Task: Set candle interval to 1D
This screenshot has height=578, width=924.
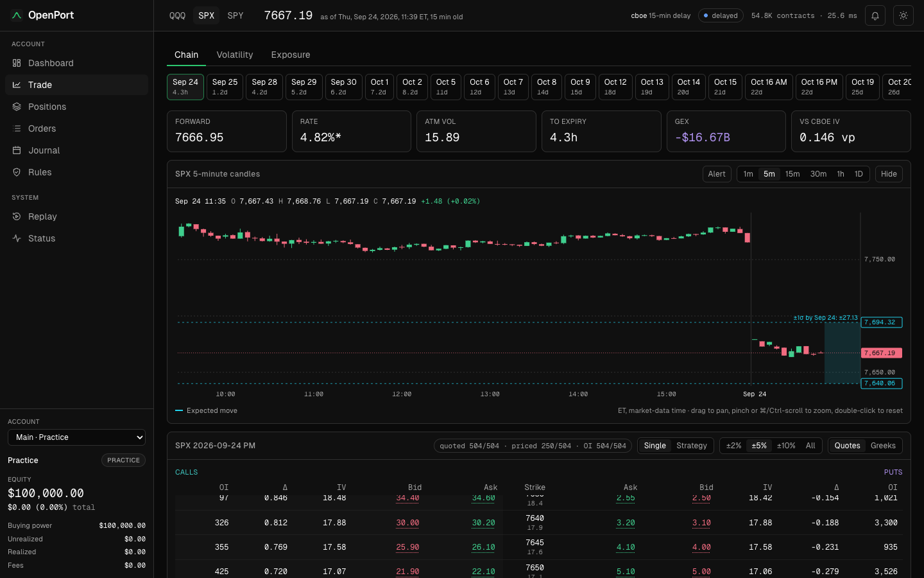Action: (x=859, y=174)
